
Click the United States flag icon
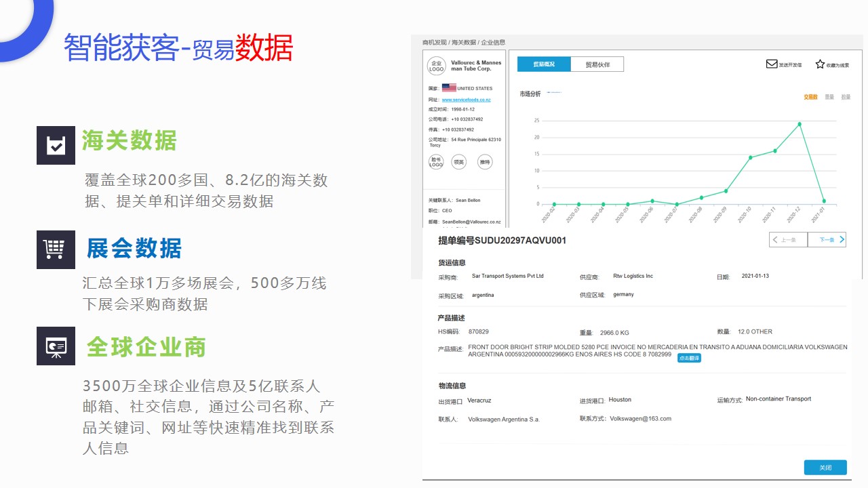(449, 88)
